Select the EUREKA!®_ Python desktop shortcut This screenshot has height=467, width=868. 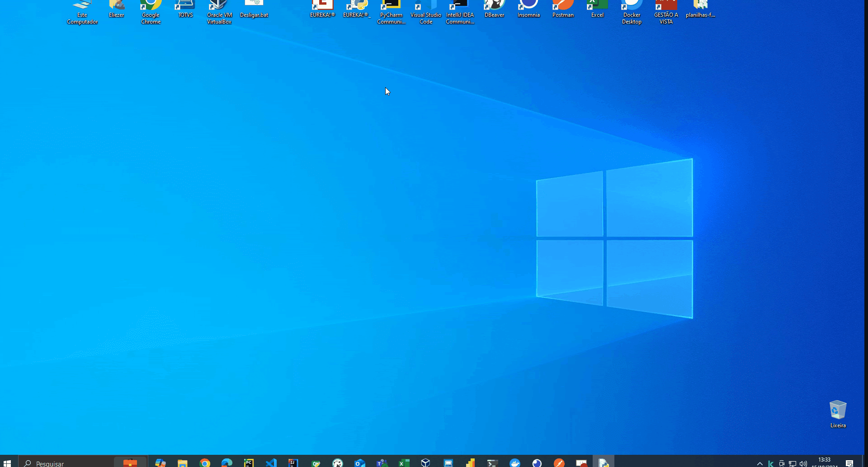coord(357,10)
